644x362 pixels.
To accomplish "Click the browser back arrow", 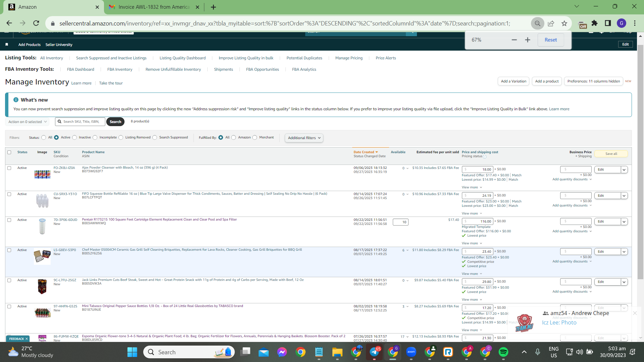I will click(x=9, y=23).
